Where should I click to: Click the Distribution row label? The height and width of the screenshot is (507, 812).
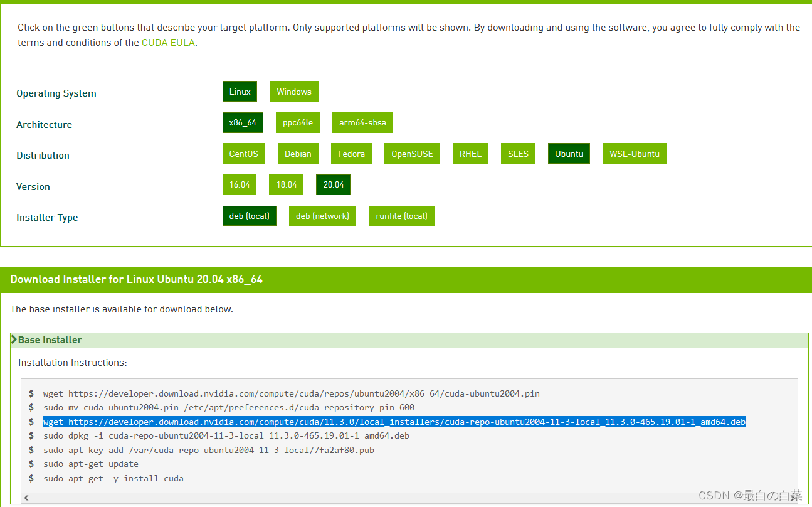[x=43, y=156]
